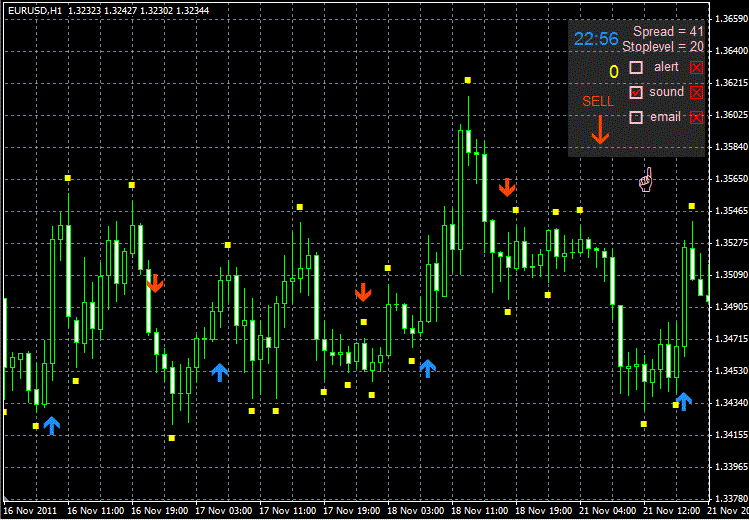Viewport: 749px width, 520px height.
Task: Click the EURUSD,H1 chart title
Action: coord(35,10)
